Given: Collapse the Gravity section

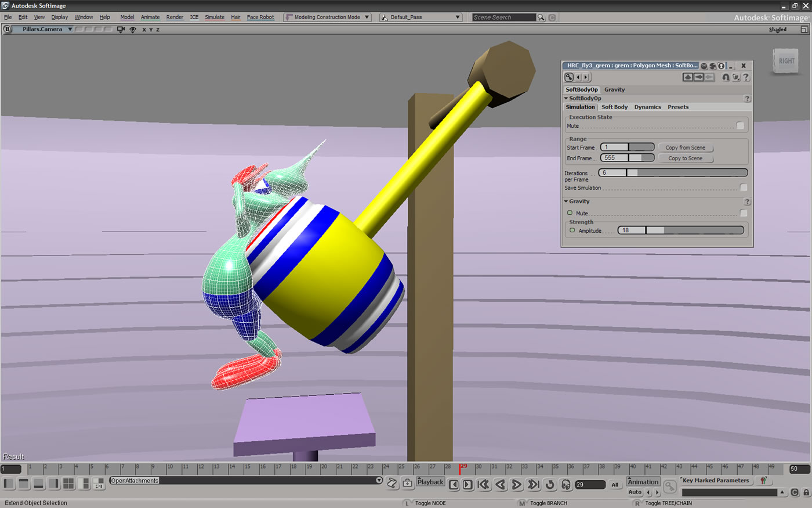Looking at the screenshot, I should [x=566, y=201].
